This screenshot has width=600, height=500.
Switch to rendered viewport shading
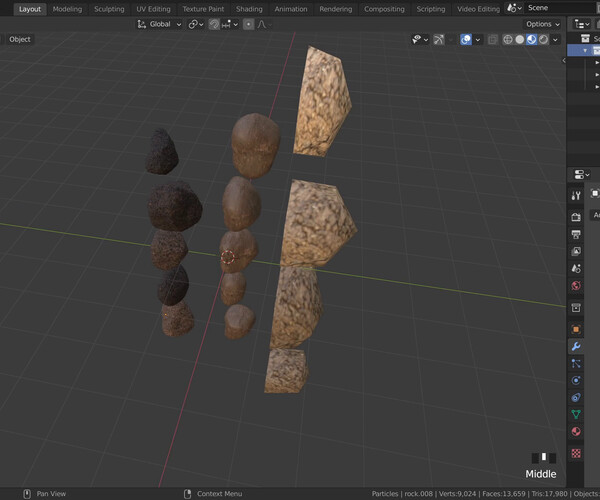[543, 39]
